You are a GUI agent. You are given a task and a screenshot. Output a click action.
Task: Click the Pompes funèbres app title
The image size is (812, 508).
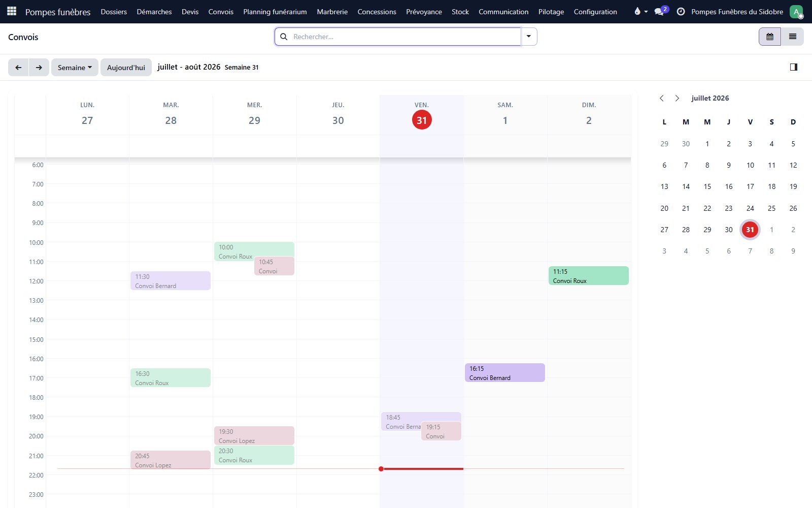58,12
